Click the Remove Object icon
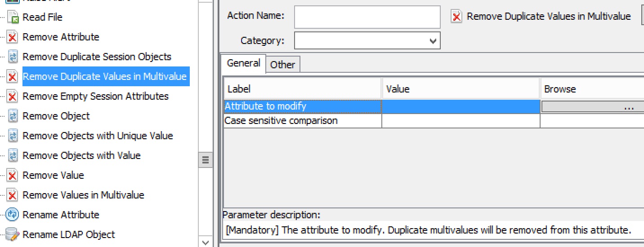The height and width of the screenshot is (247, 644). [x=13, y=116]
